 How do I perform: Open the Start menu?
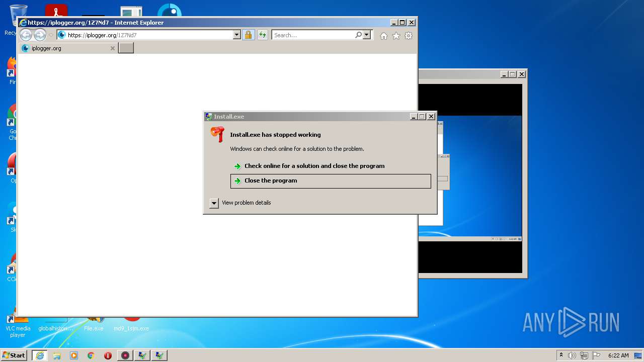pyautogui.click(x=14, y=355)
